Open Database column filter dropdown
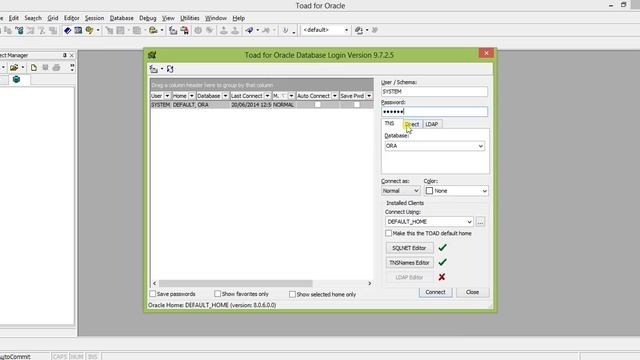 (x=225, y=96)
